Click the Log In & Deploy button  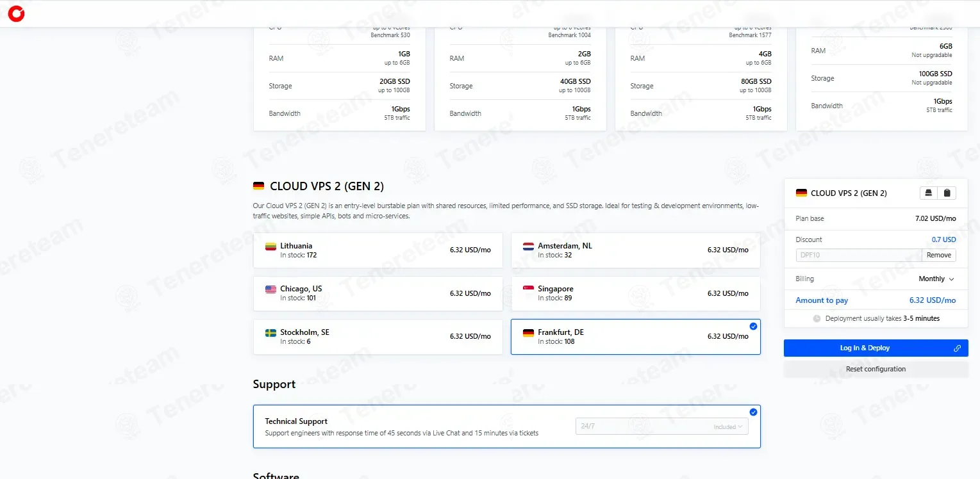coord(876,348)
